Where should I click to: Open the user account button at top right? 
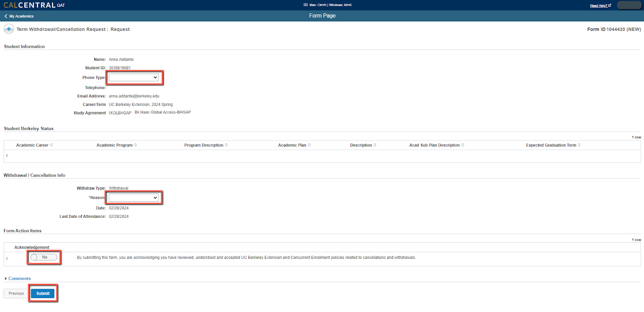[629, 5]
